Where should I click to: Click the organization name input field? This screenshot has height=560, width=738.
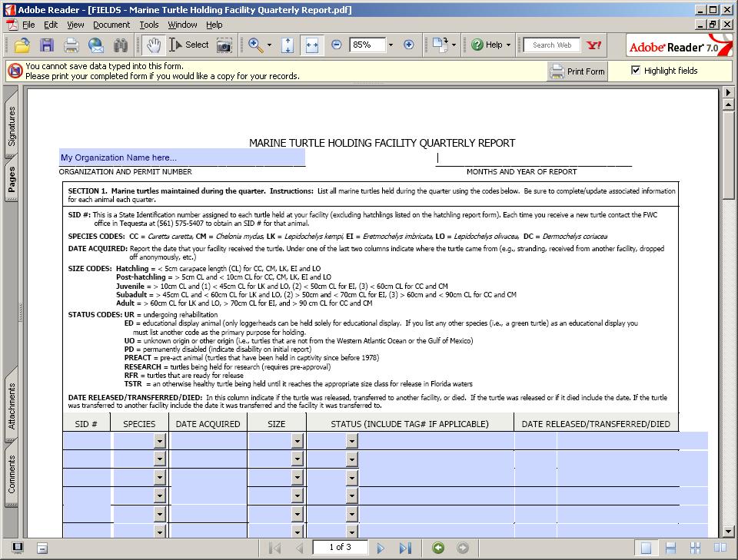point(181,157)
